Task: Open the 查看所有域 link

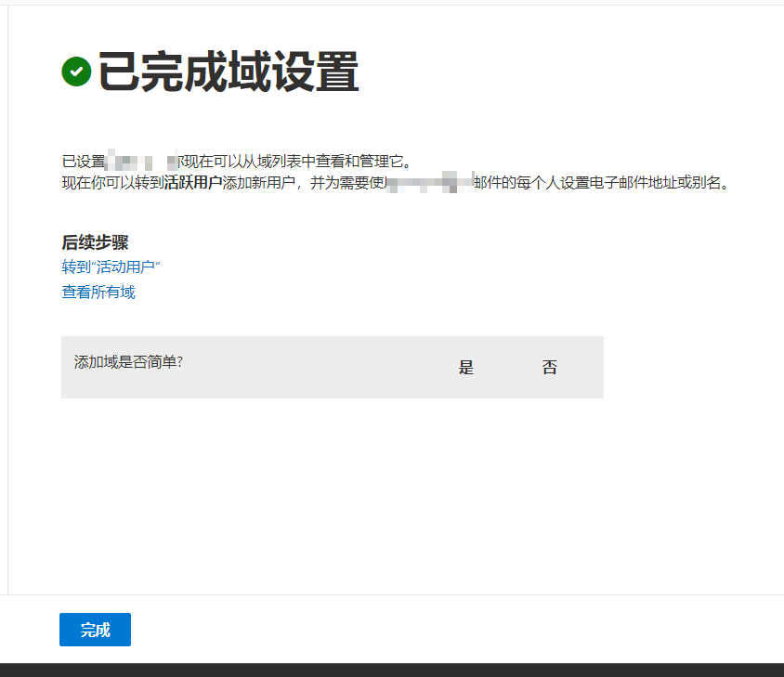Action: pyautogui.click(x=98, y=293)
